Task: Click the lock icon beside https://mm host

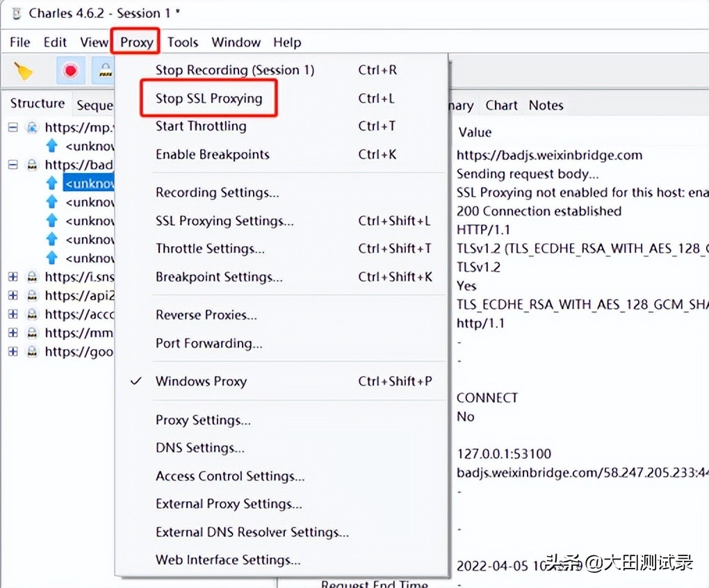Action: [x=32, y=333]
